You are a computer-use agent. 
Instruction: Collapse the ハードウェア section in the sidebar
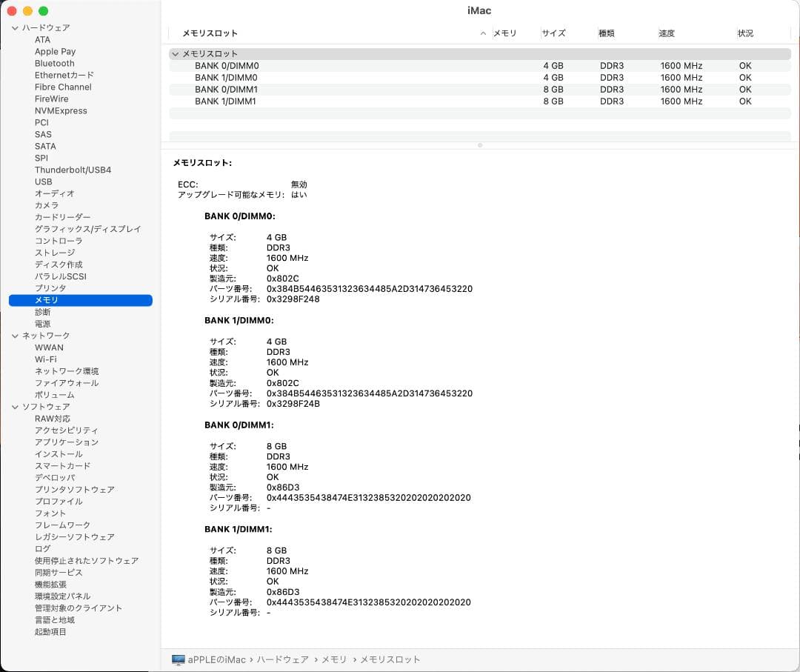14,27
